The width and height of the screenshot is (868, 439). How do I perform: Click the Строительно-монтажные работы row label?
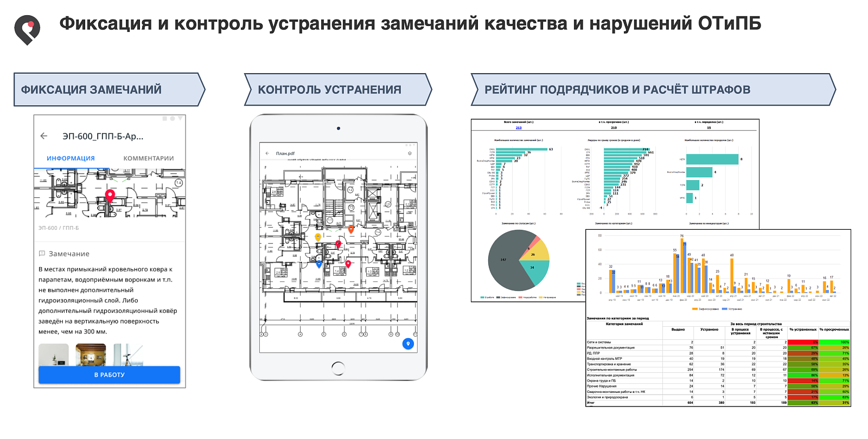click(x=612, y=370)
